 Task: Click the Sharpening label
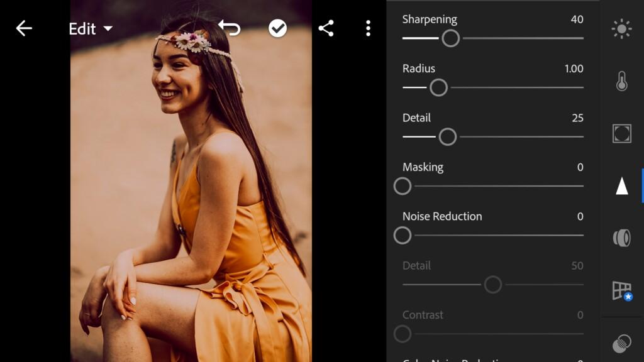pos(430,19)
